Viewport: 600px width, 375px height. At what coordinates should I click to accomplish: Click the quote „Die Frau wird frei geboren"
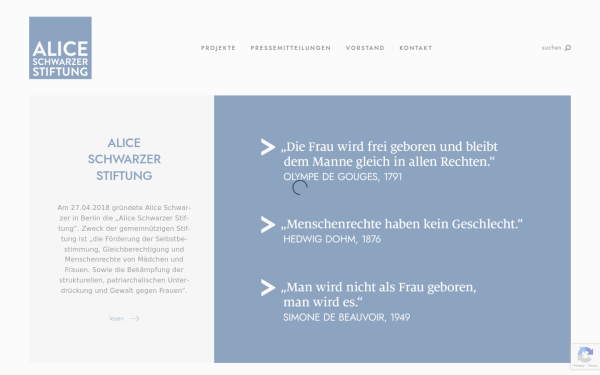[390, 154]
